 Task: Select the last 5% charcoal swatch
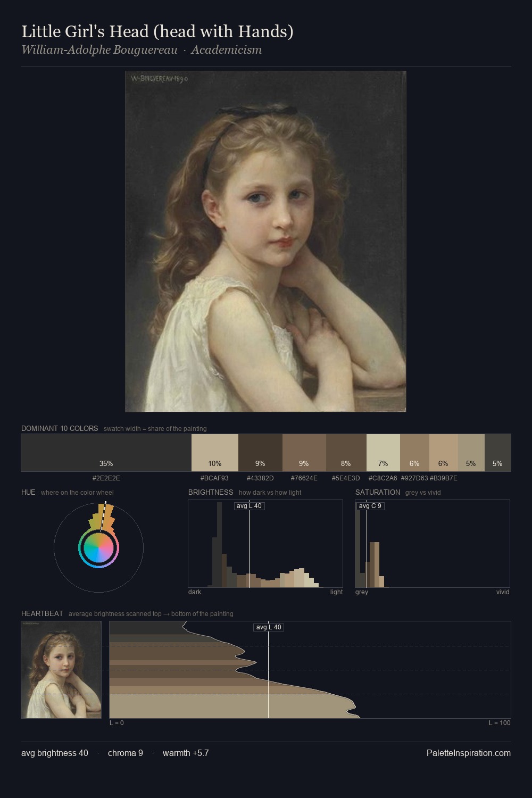(497, 453)
